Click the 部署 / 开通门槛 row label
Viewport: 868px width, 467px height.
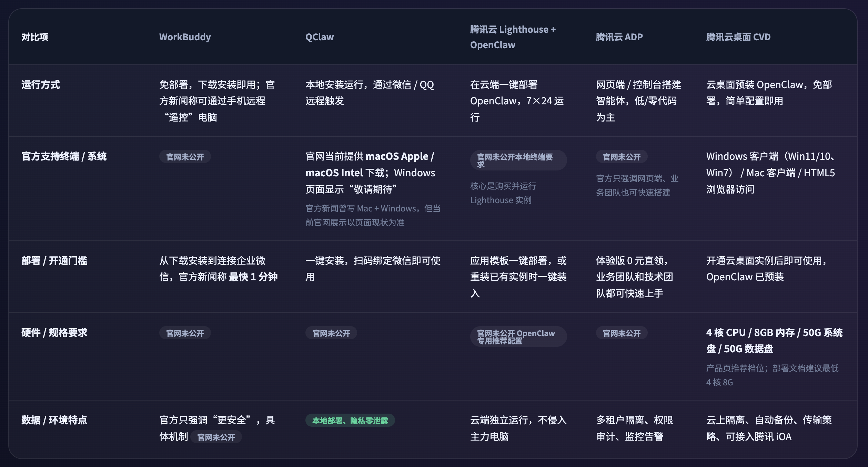[54, 261]
